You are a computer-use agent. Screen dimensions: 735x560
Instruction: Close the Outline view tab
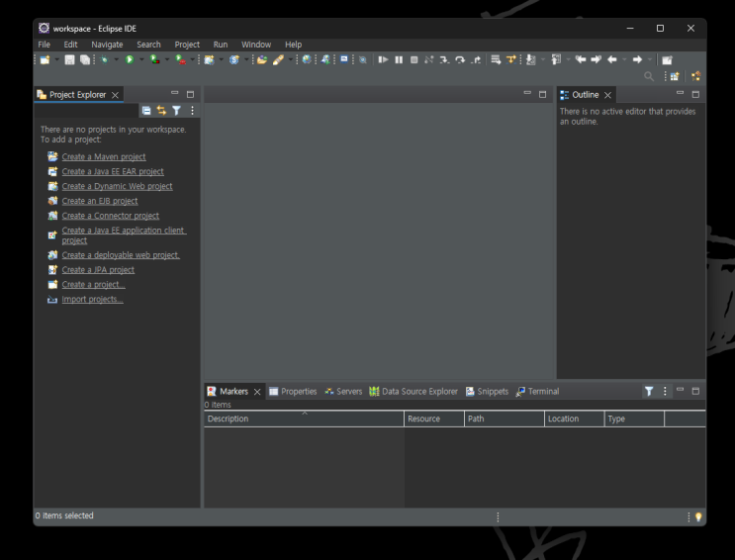607,95
